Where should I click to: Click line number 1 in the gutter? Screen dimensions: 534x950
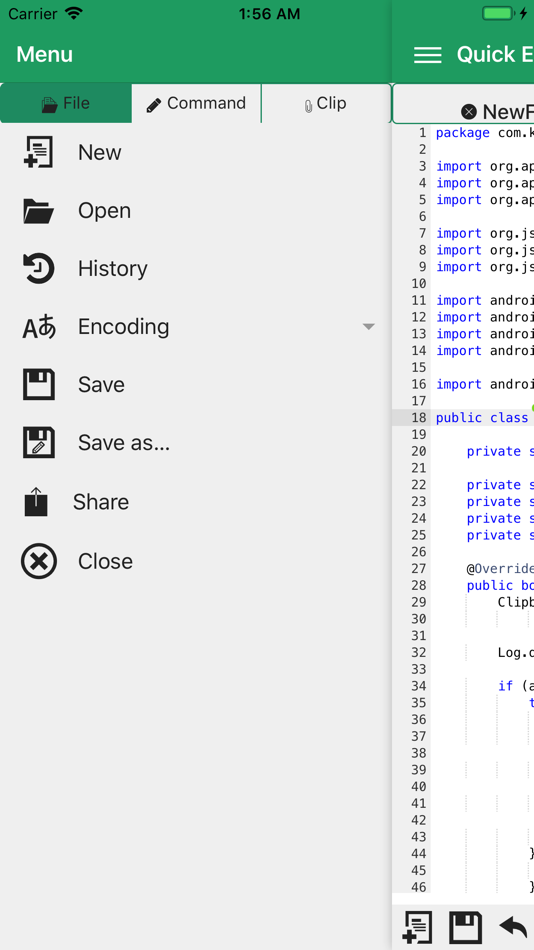423,133
